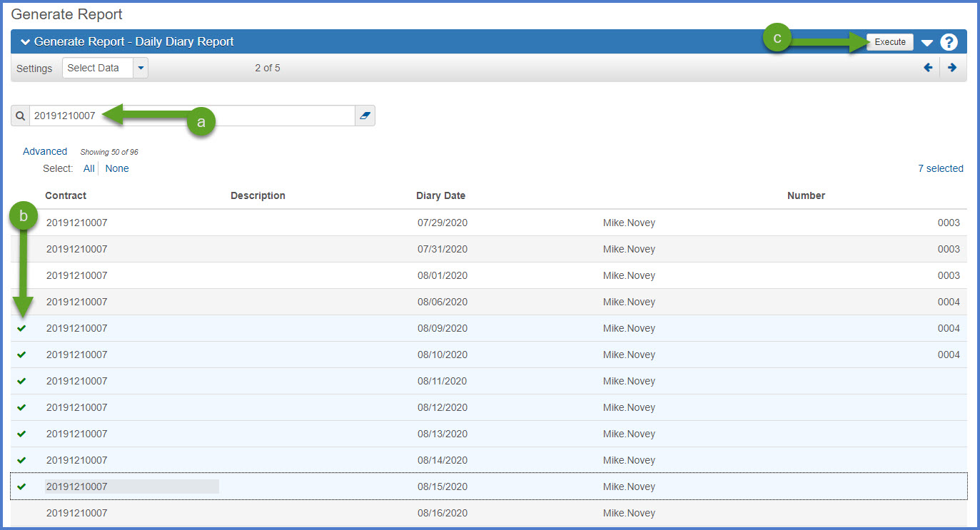
Task: Click the search magnifier icon
Action: click(x=20, y=116)
